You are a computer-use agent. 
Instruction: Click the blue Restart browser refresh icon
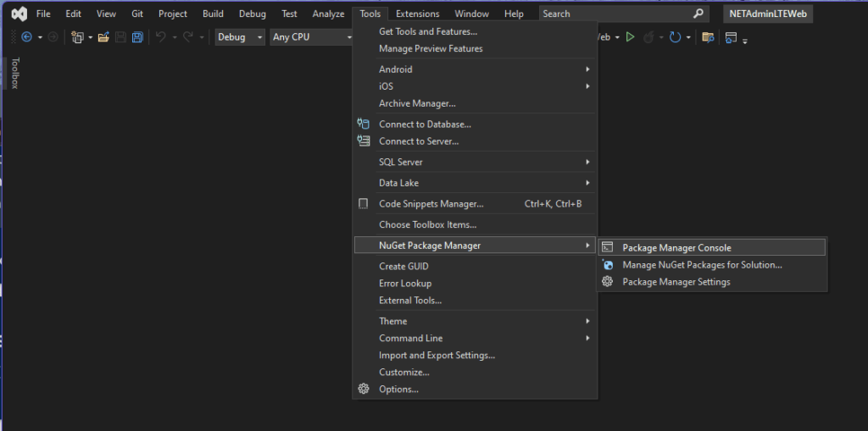coord(675,37)
